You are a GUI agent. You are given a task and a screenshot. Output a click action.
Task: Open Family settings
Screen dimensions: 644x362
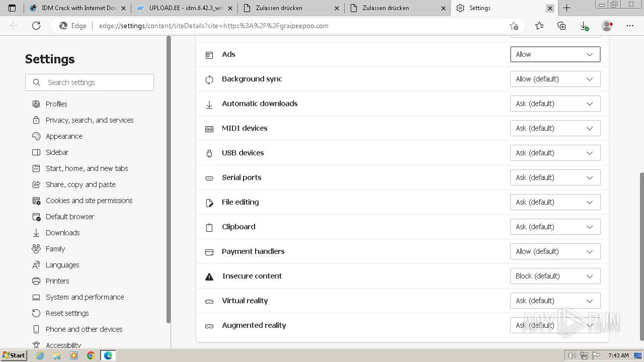pyautogui.click(x=55, y=249)
